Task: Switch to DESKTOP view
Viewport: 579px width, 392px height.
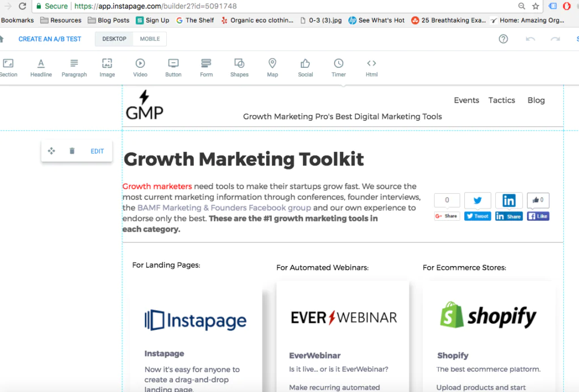Action: [114, 39]
